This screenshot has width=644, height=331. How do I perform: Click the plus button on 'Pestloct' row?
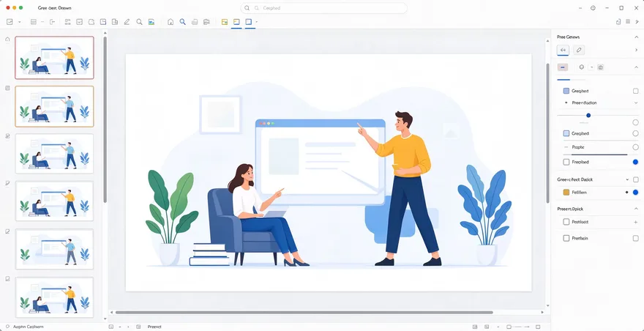636,222
